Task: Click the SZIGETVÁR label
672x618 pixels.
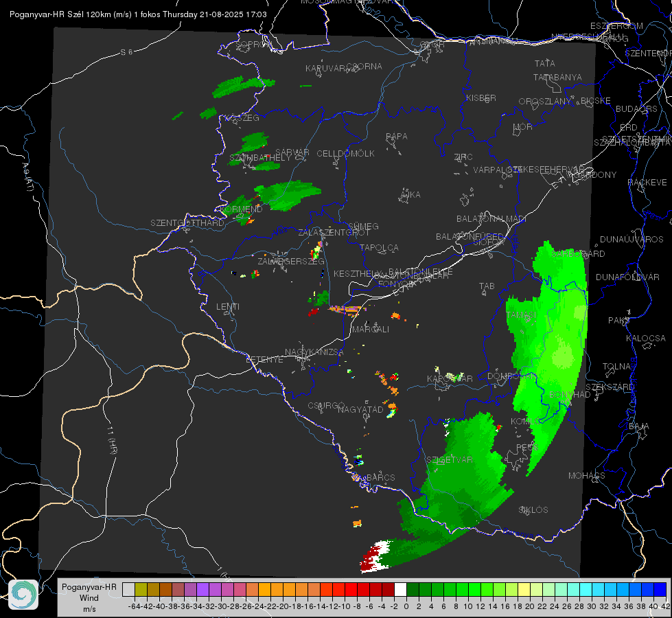Action: pyautogui.click(x=449, y=460)
